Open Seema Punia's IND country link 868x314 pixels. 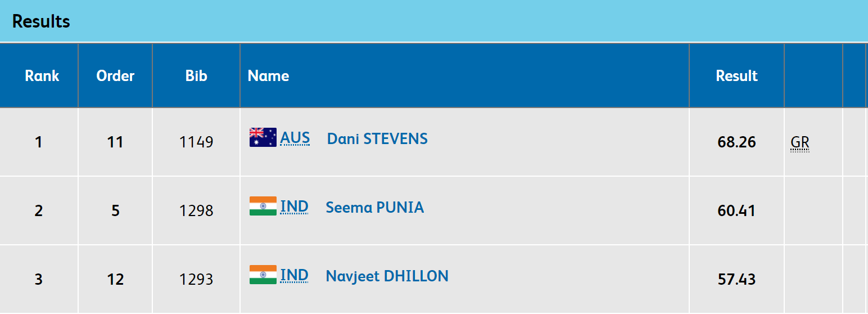tap(294, 207)
